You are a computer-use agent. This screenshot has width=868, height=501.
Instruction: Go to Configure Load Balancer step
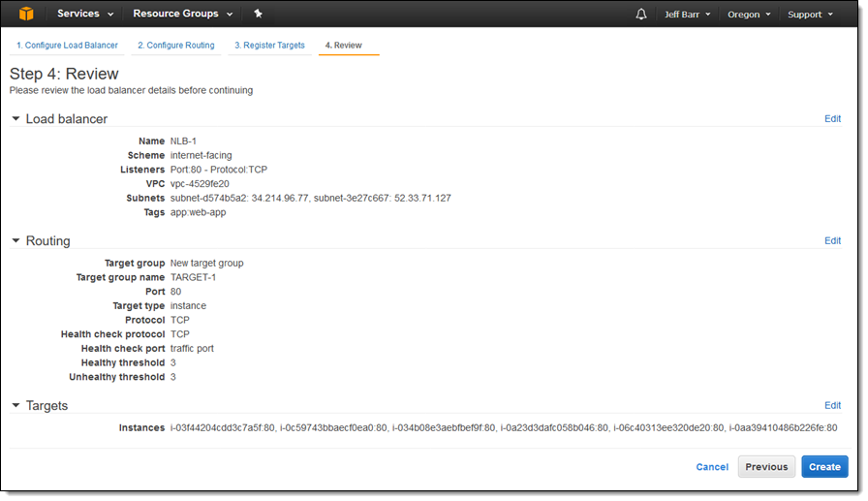click(67, 46)
